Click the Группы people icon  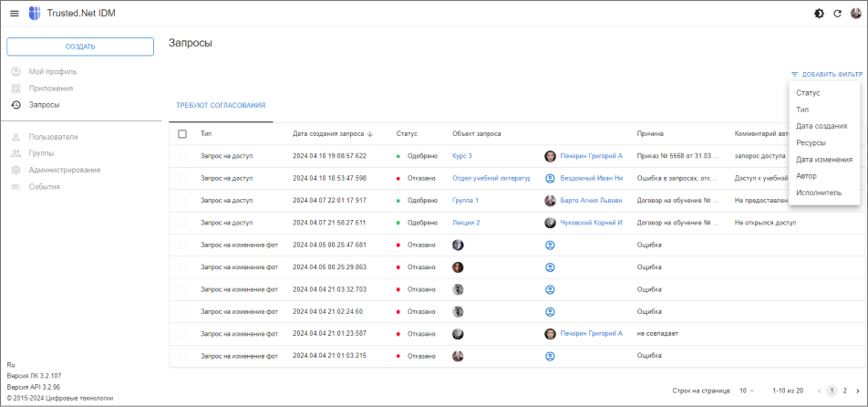[x=16, y=153]
